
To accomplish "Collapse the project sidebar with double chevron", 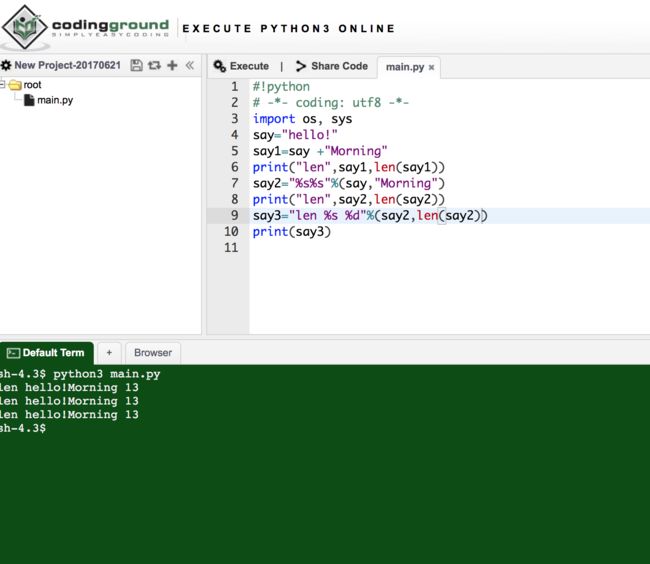I will coord(190,65).
